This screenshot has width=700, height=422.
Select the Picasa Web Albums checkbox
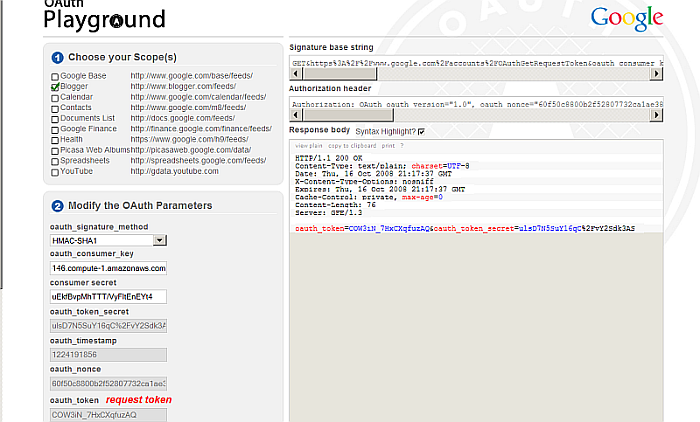click(x=55, y=151)
